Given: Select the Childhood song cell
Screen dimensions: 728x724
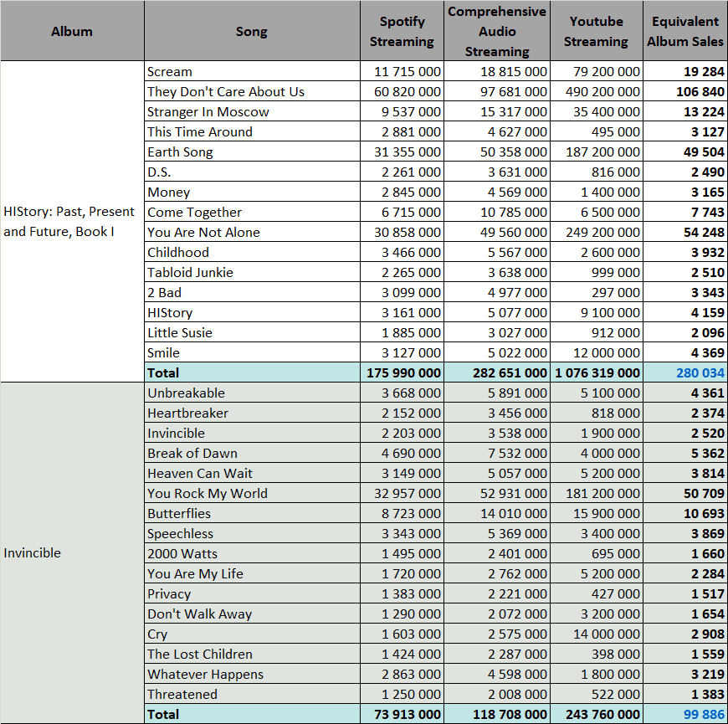Looking at the screenshot, I should 252,252.
